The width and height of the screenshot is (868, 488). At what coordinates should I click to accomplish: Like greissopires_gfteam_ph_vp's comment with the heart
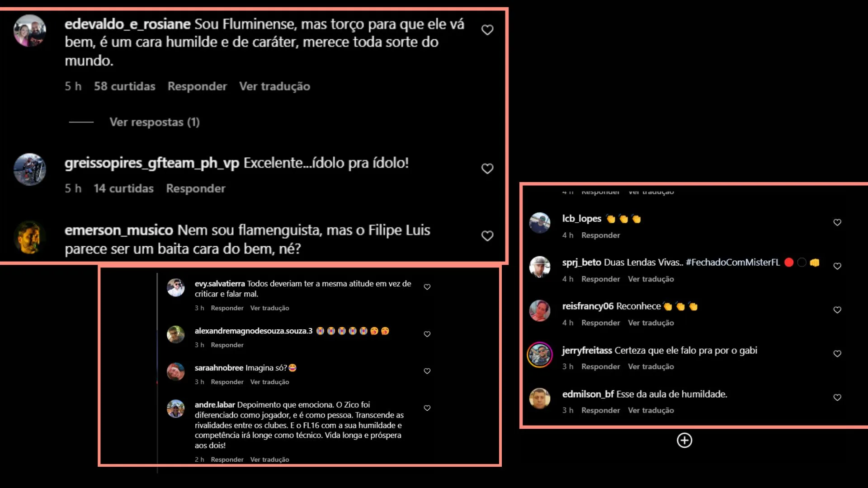pos(487,169)
